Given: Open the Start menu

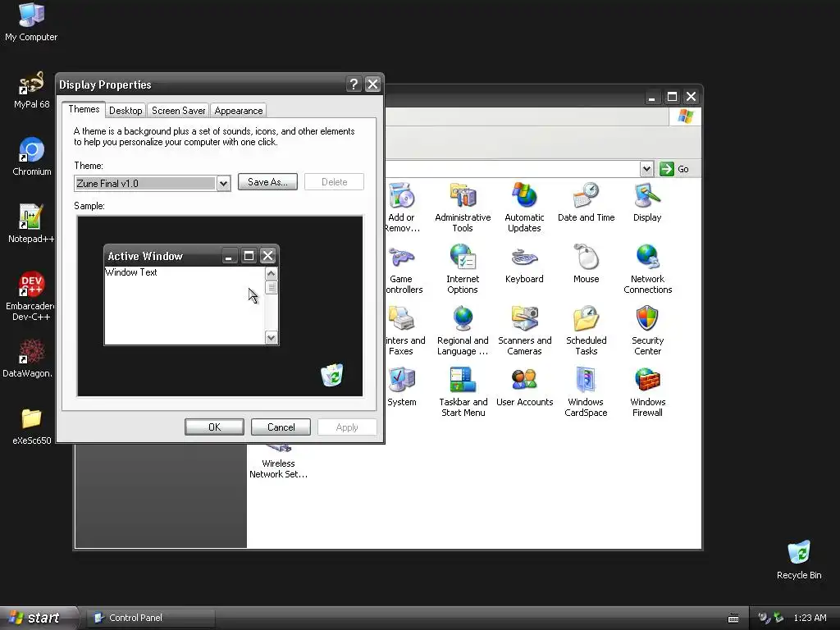Looking at the screenshot, I should (38, 618).
